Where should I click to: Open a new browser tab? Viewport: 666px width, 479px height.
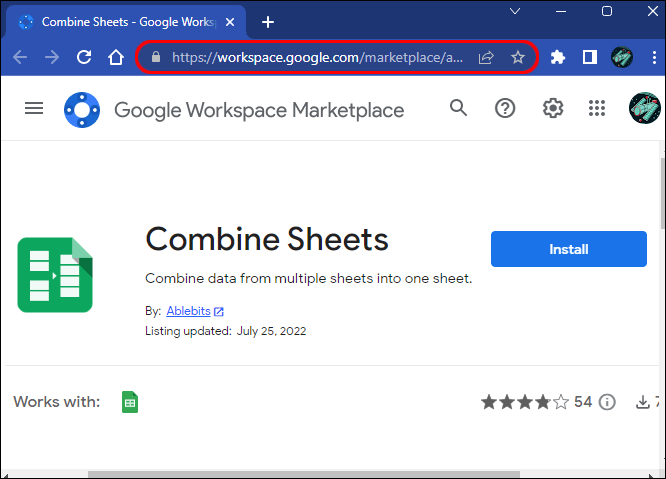click(267, 21)
